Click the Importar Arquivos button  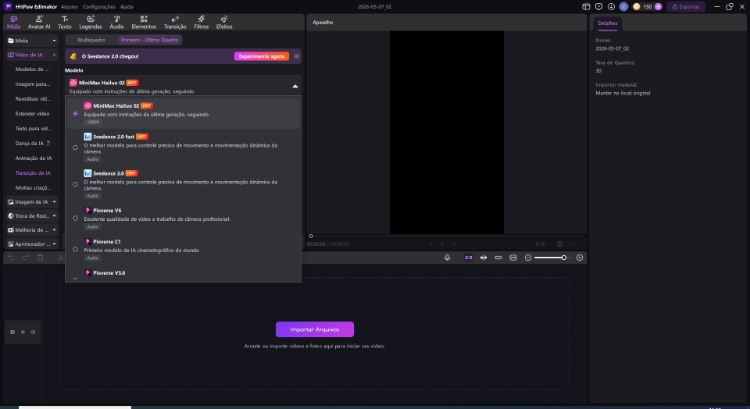tap(315, 329)
